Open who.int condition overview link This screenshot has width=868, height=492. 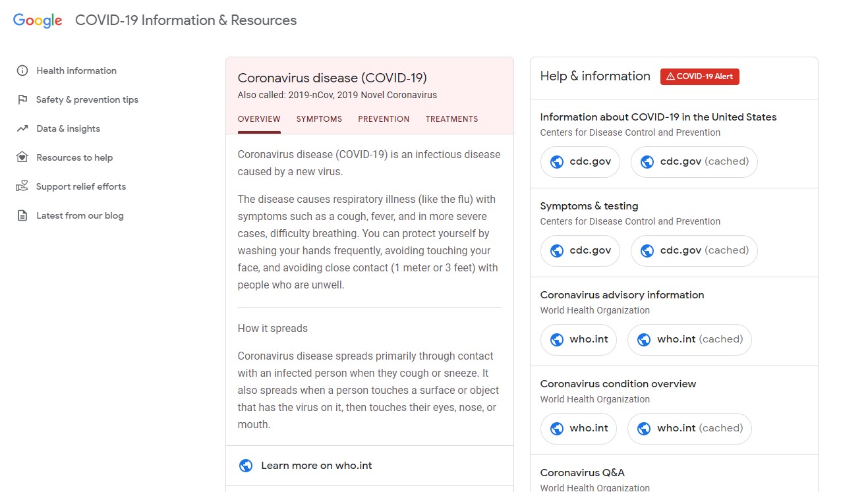[578, 428]
